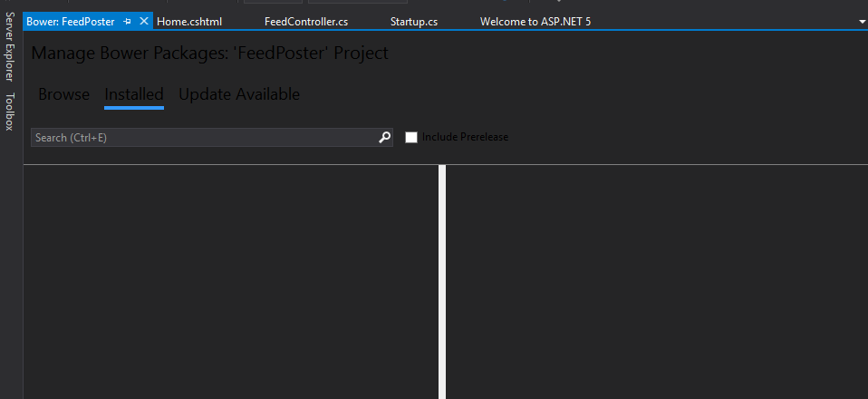Switch to the Browse tab
The image size is (868, 399).
(63, 94)
